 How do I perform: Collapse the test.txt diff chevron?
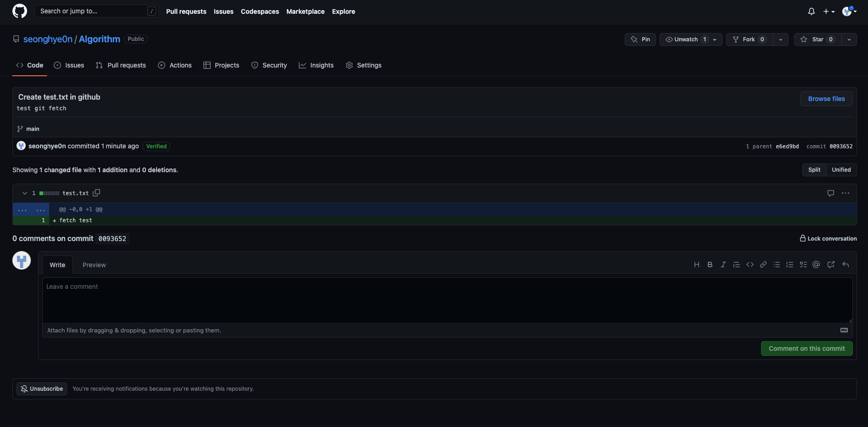[25, 193]
